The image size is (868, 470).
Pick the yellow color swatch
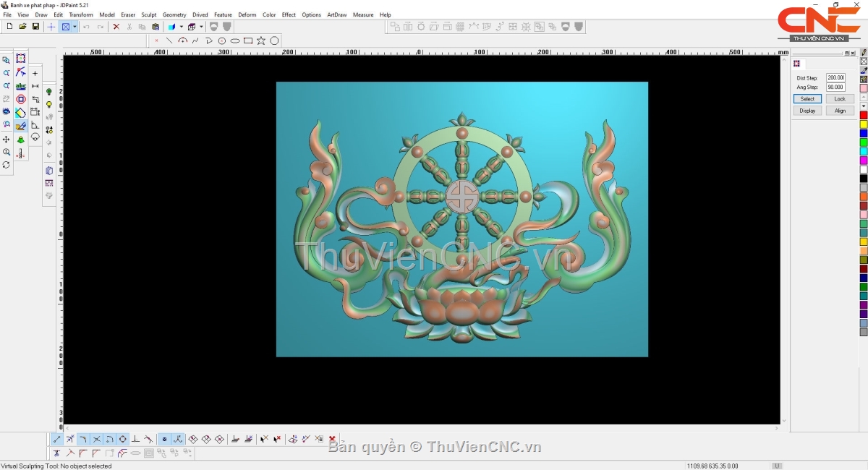pos(864,124)
